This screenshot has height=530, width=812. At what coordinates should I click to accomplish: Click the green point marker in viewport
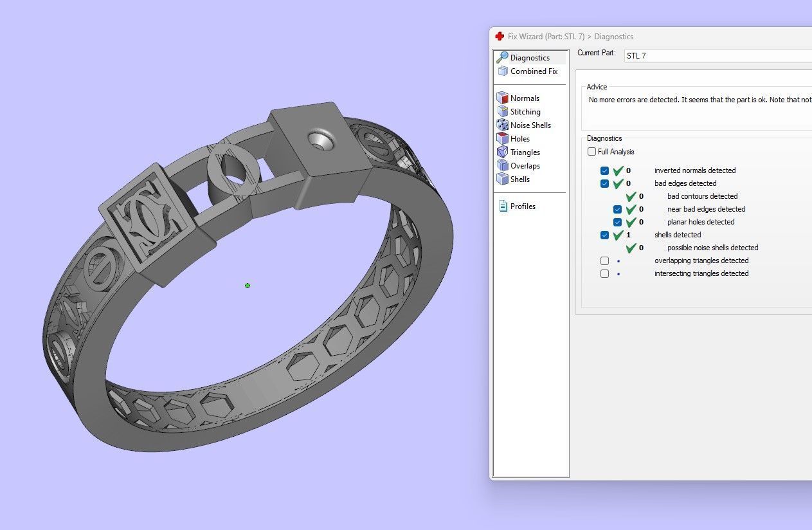click(248, 286)
